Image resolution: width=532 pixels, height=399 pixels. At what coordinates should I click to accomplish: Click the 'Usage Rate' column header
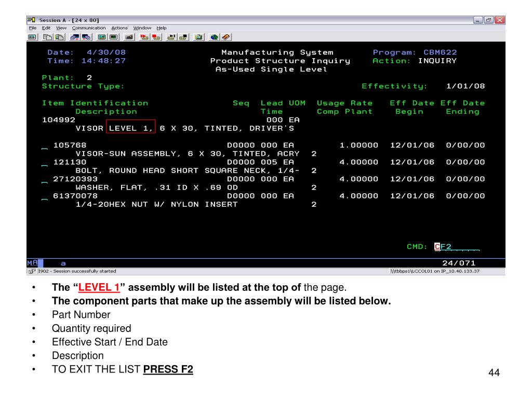pos(344,103)
